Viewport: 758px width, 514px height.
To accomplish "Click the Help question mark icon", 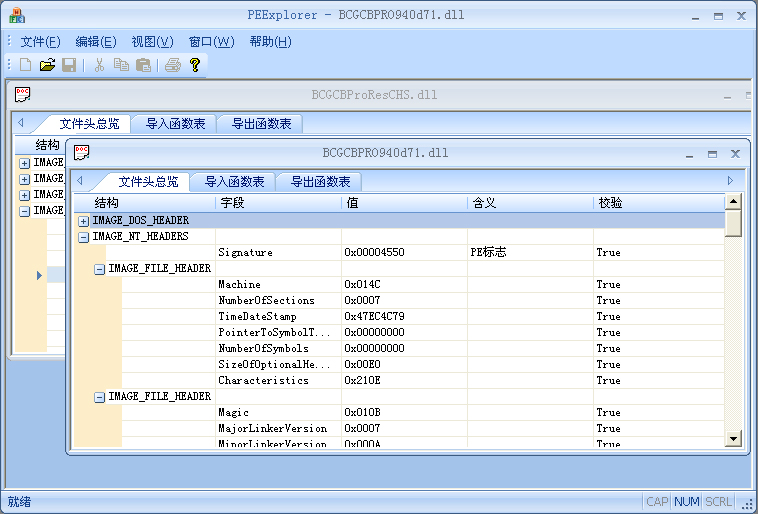I will point(195,65).
